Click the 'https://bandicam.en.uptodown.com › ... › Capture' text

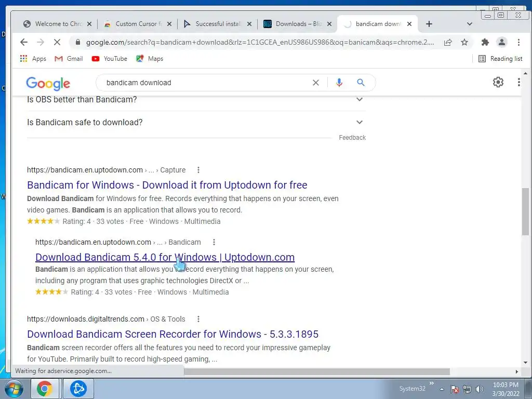106,170
